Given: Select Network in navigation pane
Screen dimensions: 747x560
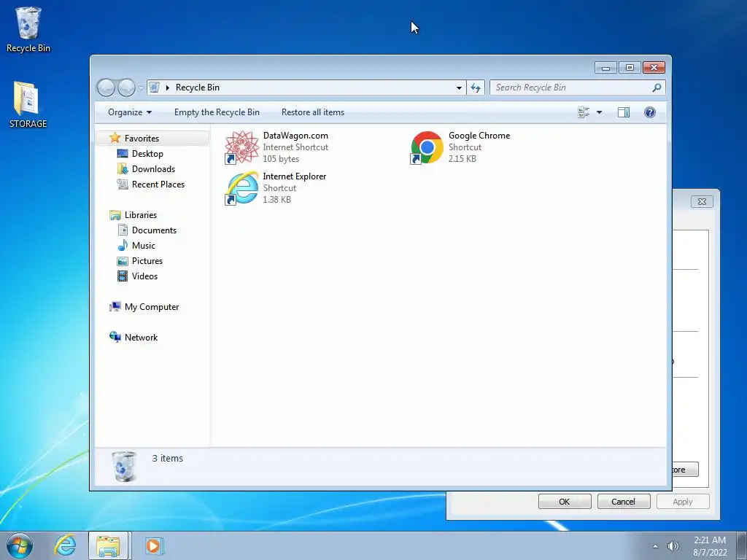Looking at the screenshot, I should coord(141,338).
